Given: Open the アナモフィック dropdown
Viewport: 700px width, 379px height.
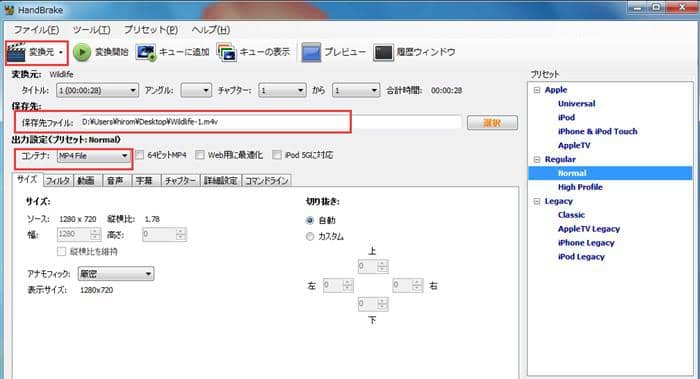Looking at the screenshot, I should (116, 274).
